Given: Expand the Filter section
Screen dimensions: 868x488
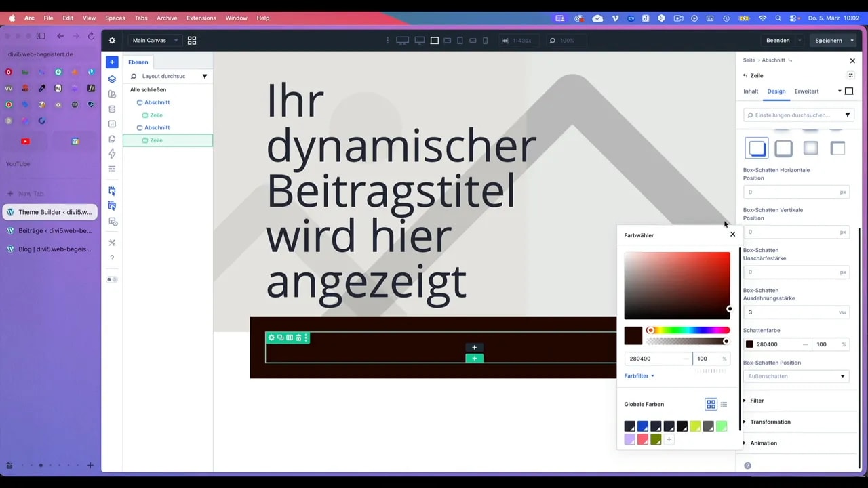Looking at the screenshot, I should coord(756,400).
